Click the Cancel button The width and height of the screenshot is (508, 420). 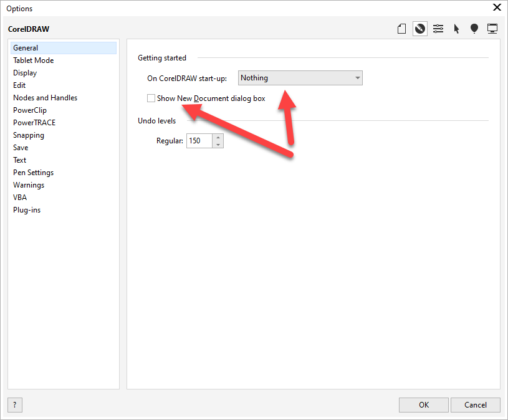476,405
